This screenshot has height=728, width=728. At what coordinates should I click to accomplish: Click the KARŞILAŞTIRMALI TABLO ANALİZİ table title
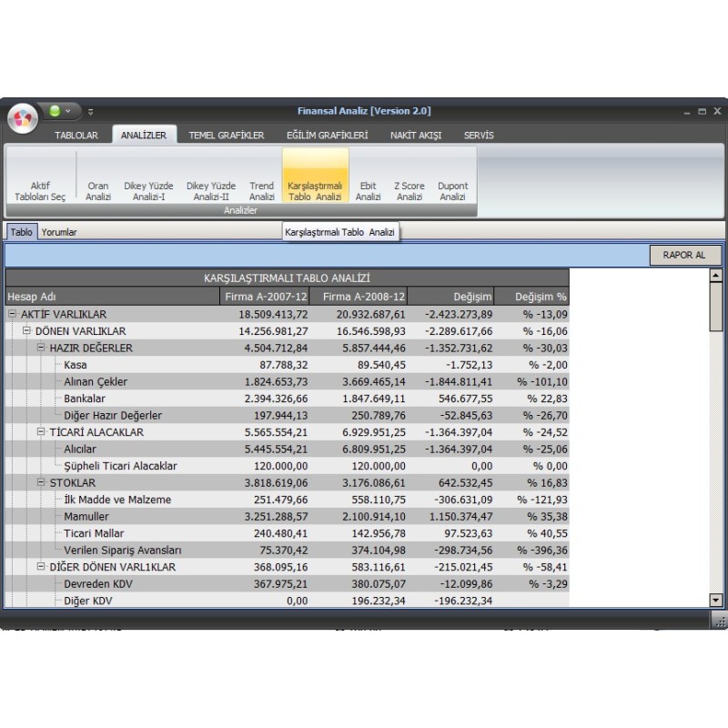point(287,278)
